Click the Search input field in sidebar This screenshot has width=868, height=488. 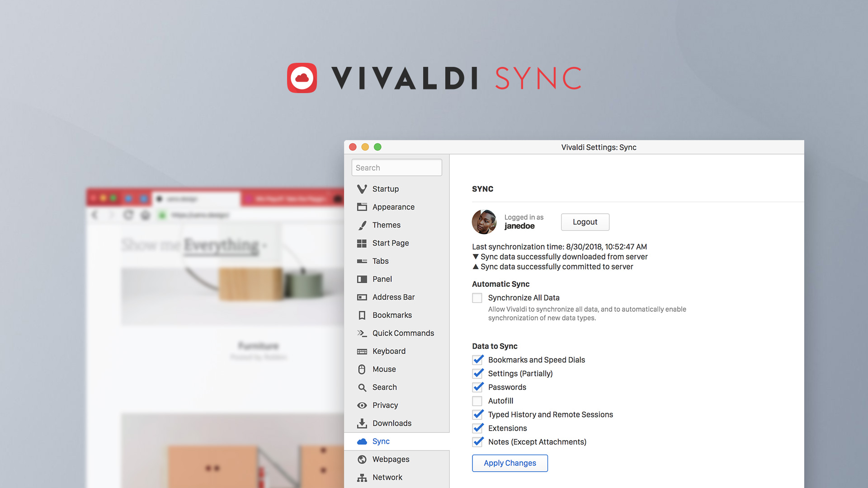coord(396,167)
